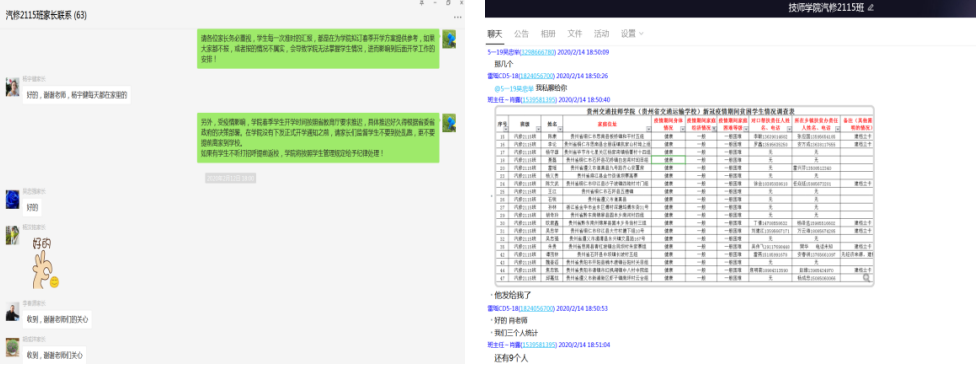This screenshot has width=976, height=381.
Task: Select the 还有9个人 message
Action: (511, 359)
